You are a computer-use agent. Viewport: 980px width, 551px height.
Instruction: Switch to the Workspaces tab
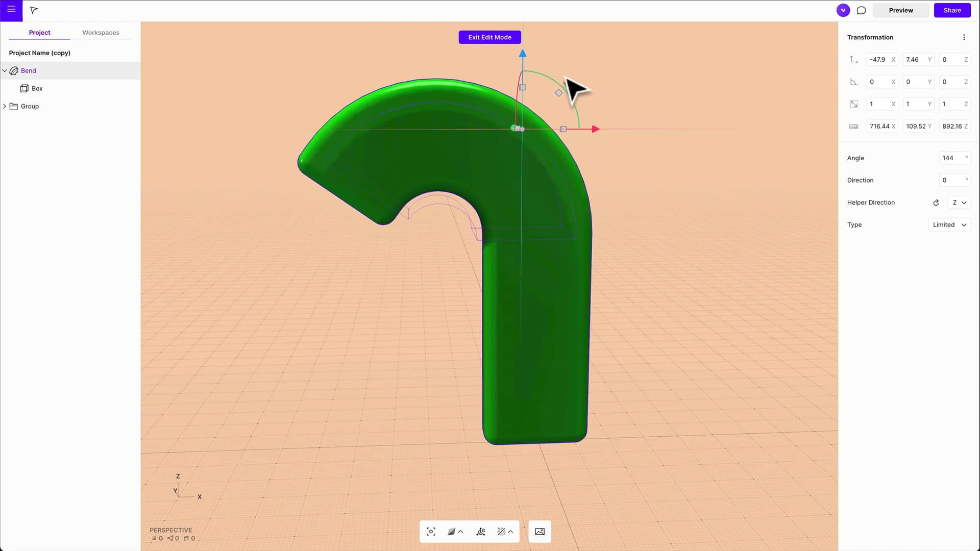[x=101, y=32]
